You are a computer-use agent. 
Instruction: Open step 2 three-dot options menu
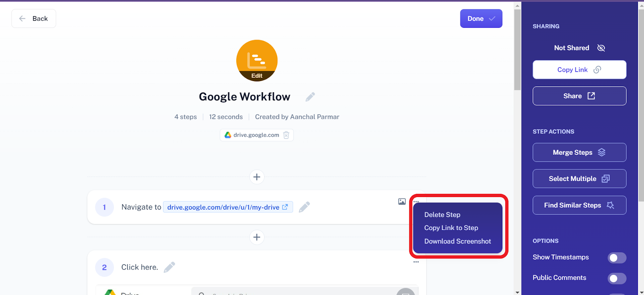pos(416,262)
